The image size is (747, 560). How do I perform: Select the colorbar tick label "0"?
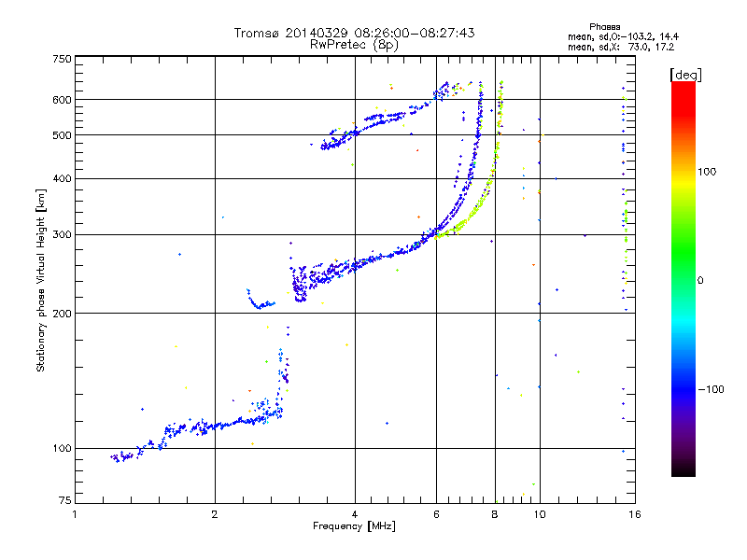[x=699, y=281]
